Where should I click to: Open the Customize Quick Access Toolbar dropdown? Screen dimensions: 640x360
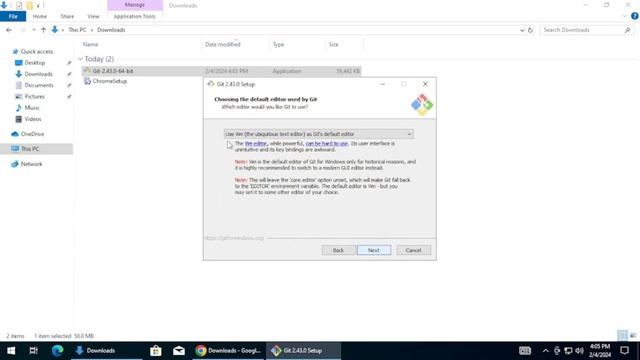(38, 6)
